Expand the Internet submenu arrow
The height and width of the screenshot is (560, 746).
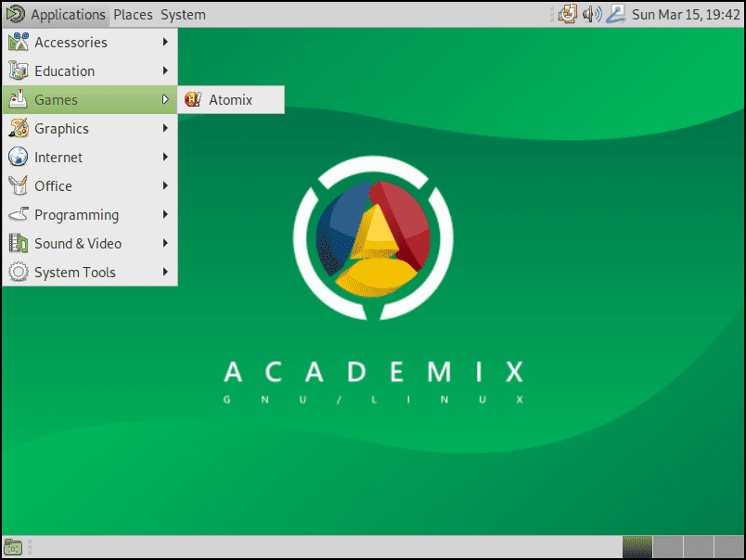(165, 157)
